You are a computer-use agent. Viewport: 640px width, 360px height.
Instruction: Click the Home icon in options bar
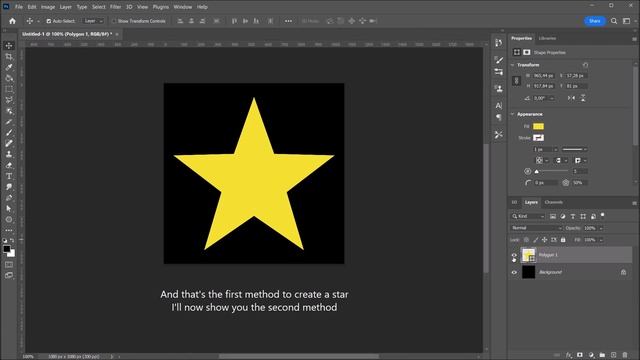(12, 21)
